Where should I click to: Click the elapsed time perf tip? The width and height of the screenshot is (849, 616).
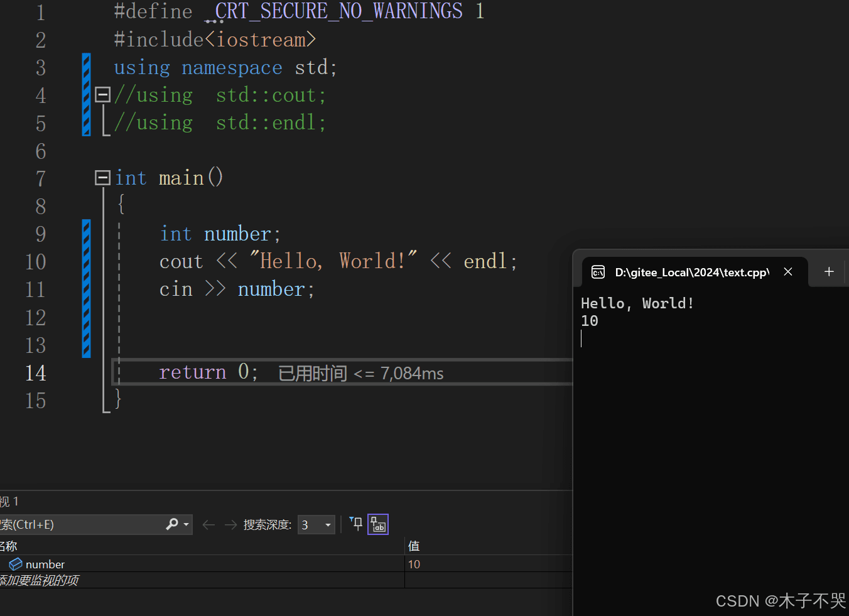tap(360, 374)
